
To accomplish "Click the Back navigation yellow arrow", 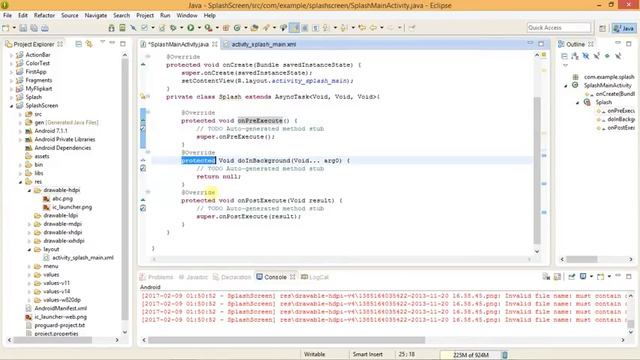I will 373,28.
